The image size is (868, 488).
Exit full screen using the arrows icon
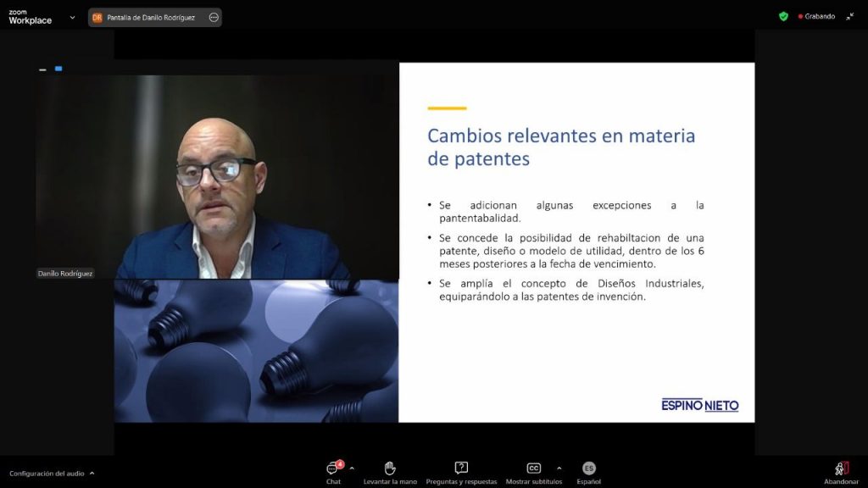point(849,16)
